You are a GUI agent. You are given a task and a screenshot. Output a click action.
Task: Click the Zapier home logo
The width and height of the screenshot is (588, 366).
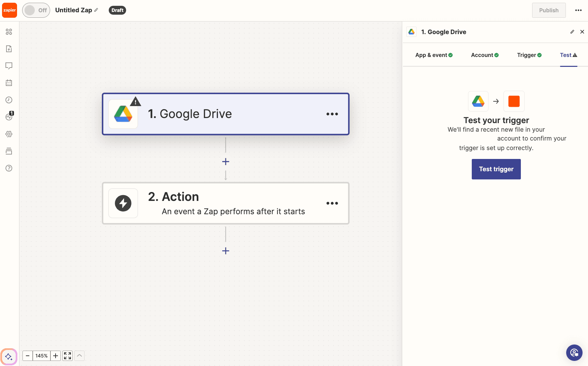click(x=10, y=10)
